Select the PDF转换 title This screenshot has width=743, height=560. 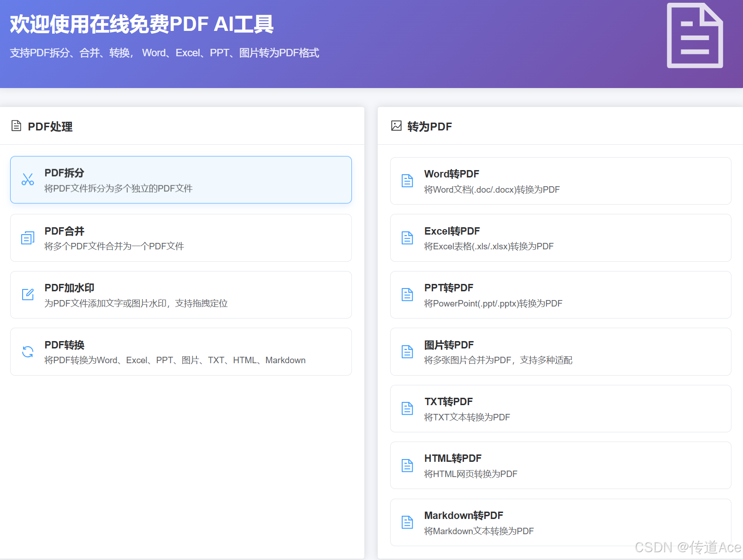(x=64, y=345)
